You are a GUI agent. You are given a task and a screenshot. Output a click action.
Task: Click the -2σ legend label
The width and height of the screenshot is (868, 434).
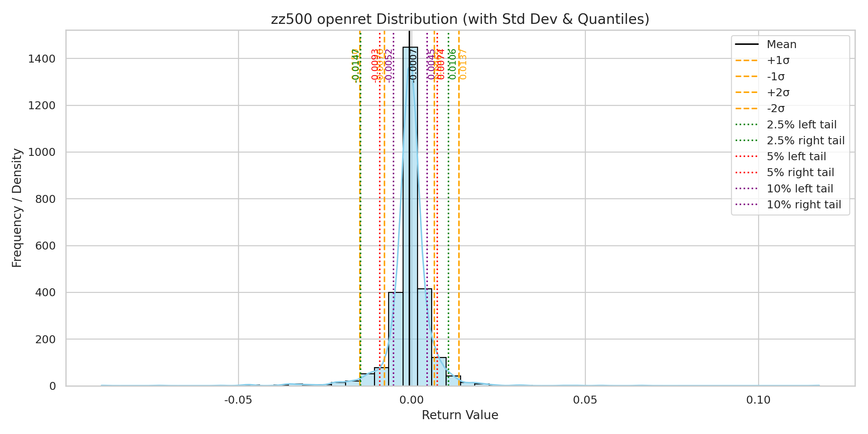tap(776, 109)
